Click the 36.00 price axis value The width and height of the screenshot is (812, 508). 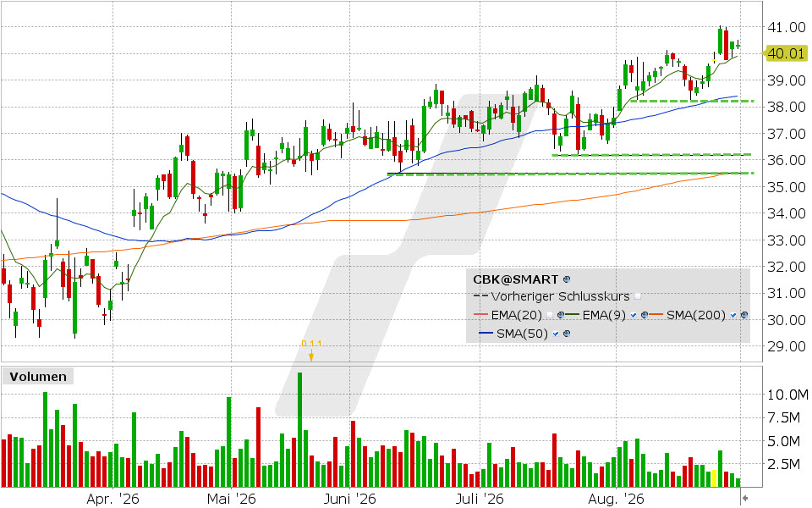[x=786, y=160]
